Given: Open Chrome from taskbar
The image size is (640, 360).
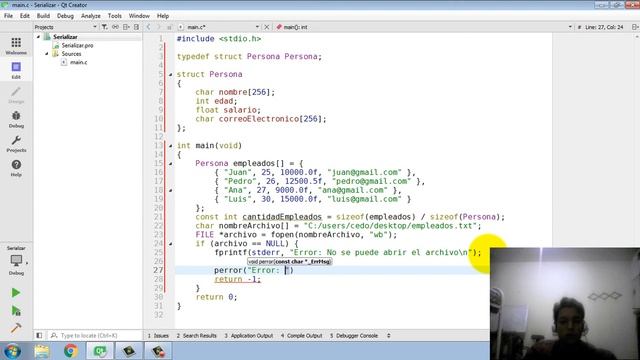Looking at the screenshot, I should pos(71,351).
